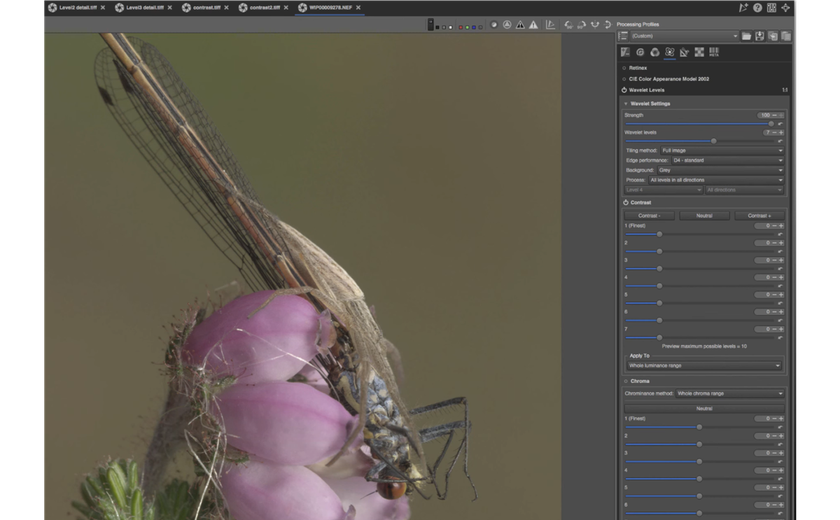The image size is (840, 520).
Task: Click the Contrast + button
Action: (x=759, y=215)
